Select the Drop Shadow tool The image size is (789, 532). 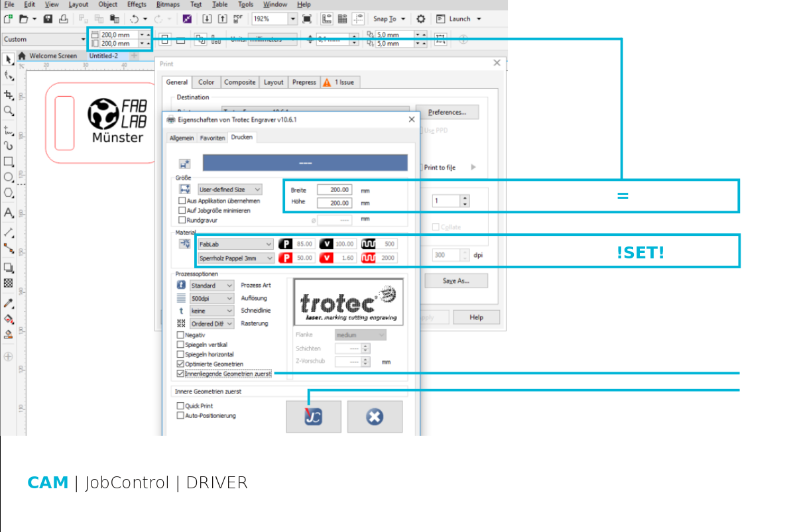coord(9,268)
